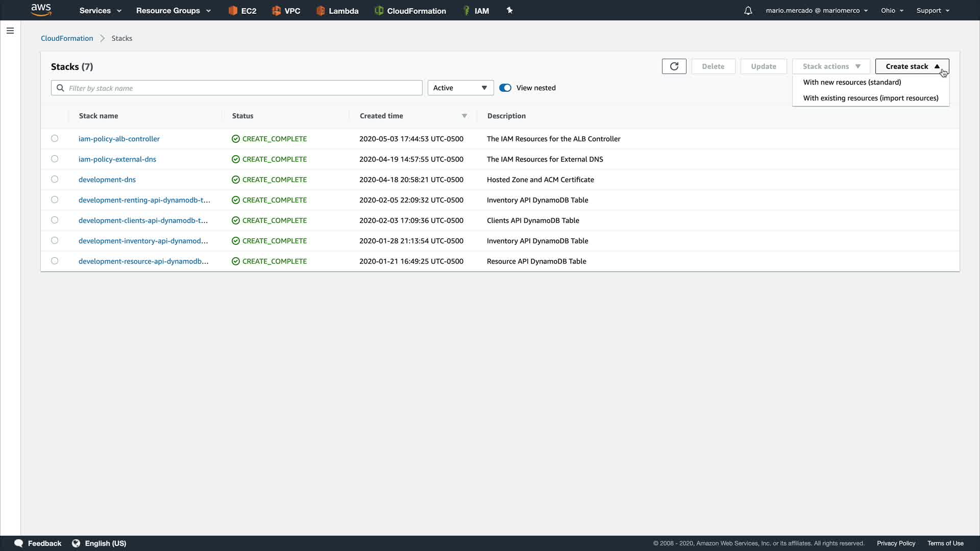Click the pin shortcuts icon

(x=509, y=10)
